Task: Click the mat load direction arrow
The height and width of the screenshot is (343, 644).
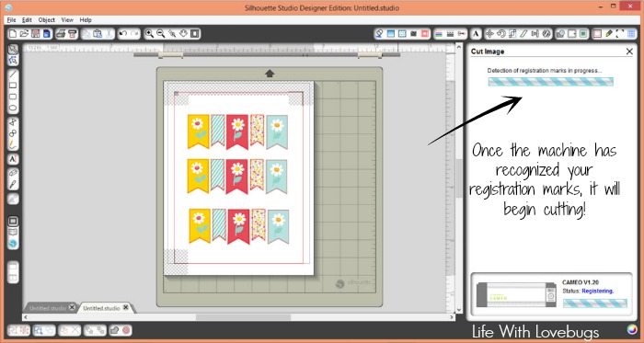Action: pyautogui.click(x=270, y=74)
